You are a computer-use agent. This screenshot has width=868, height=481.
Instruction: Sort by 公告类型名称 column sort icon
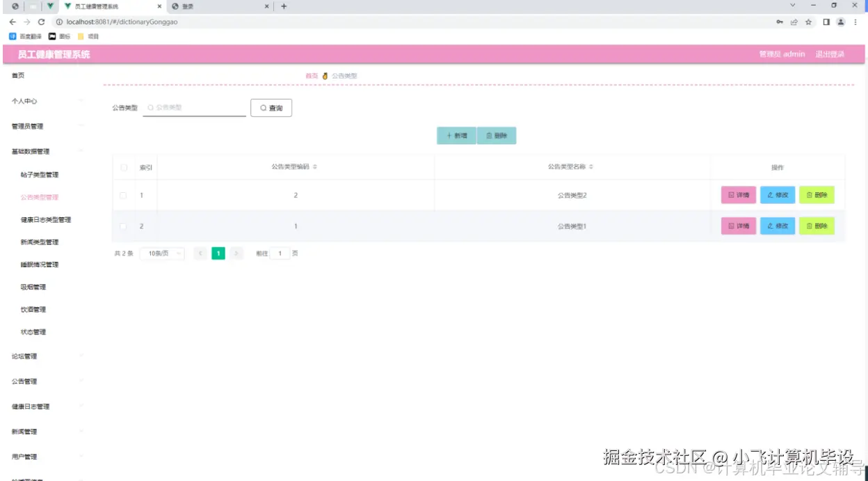(x=591, y=167)
